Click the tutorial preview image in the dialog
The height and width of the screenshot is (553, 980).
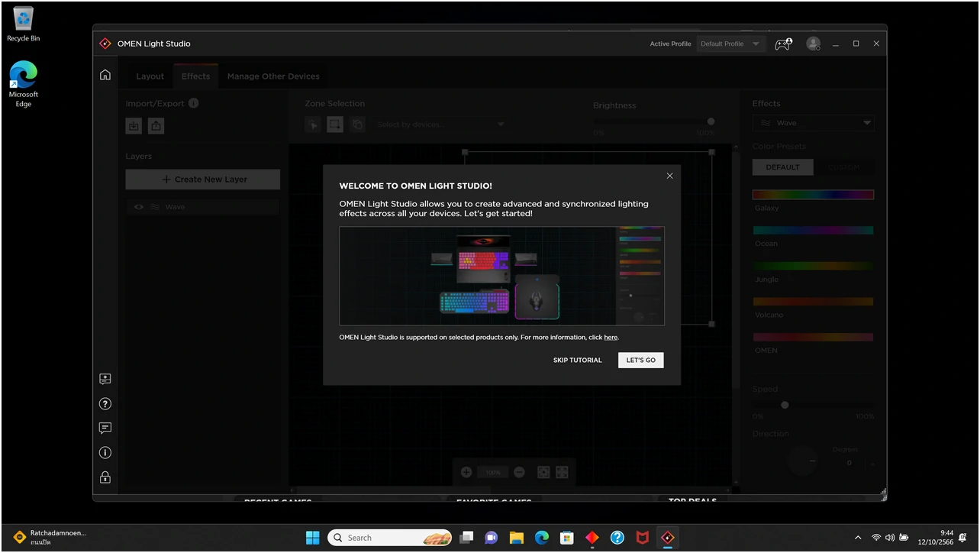[x=501, y=276]
